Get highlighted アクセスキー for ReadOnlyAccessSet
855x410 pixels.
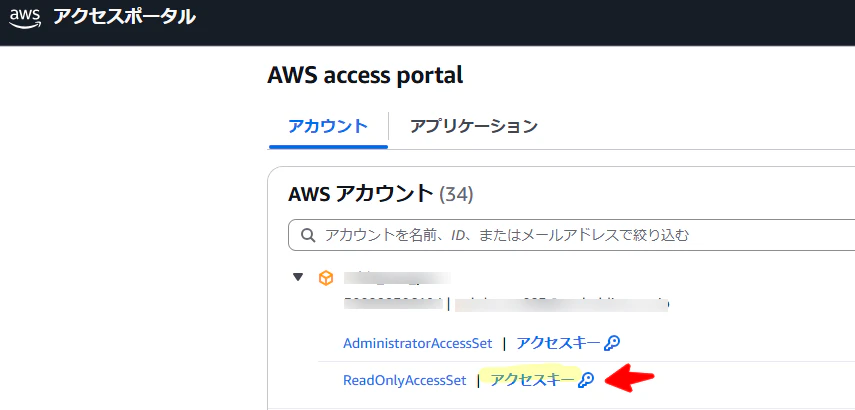pos(533,379)
